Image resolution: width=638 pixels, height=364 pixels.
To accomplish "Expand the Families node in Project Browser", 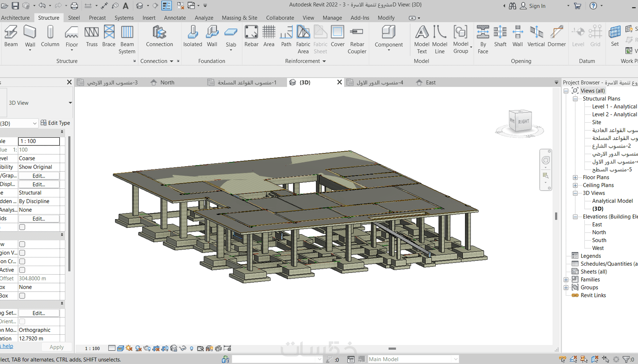I will pos(566,280).
